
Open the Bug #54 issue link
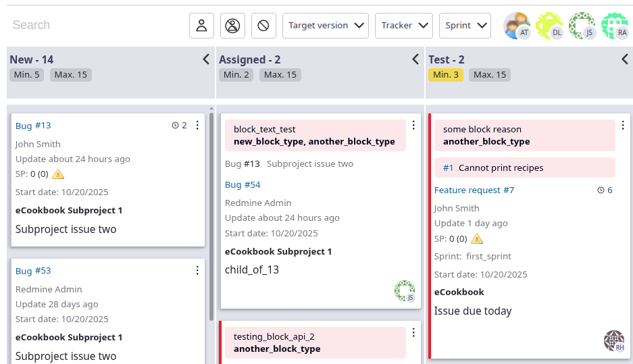point(243,184)
